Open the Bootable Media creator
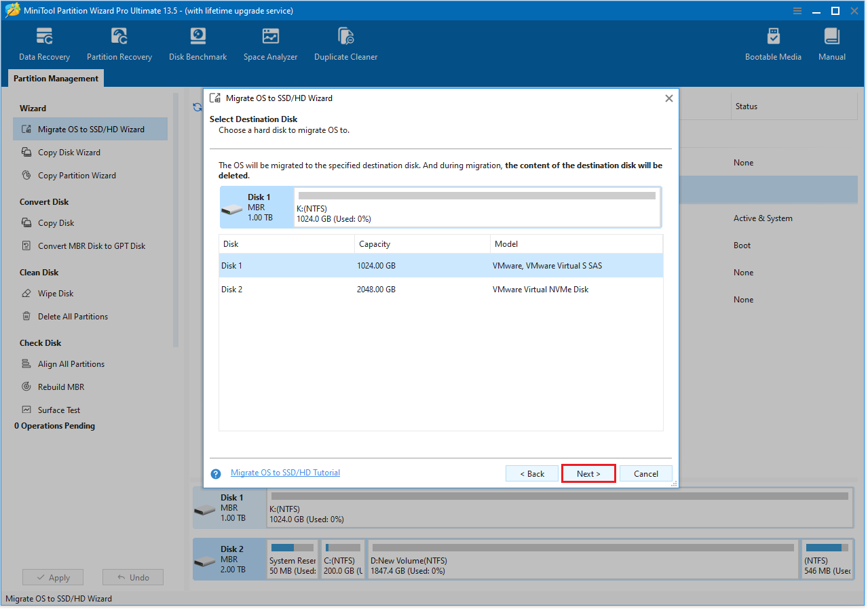The height and width of the screenshot is (609, 868). [773, 43]
